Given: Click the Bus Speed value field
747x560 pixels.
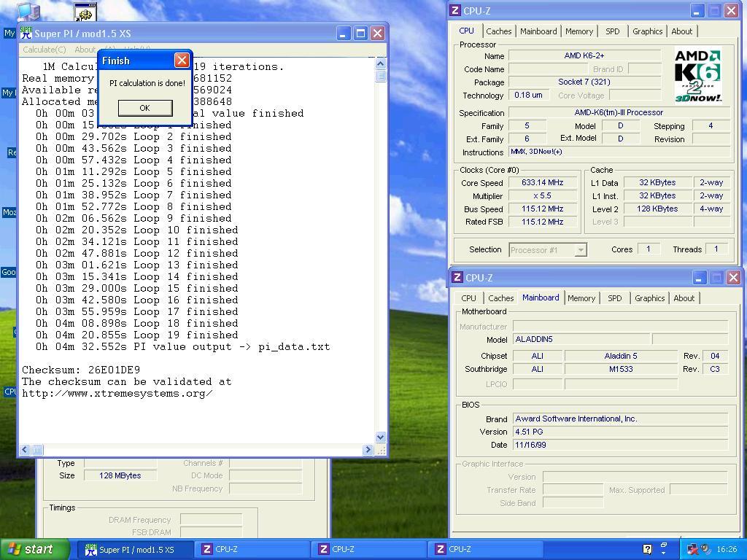Looking at the screenshot, I should [x=542, y=209].
